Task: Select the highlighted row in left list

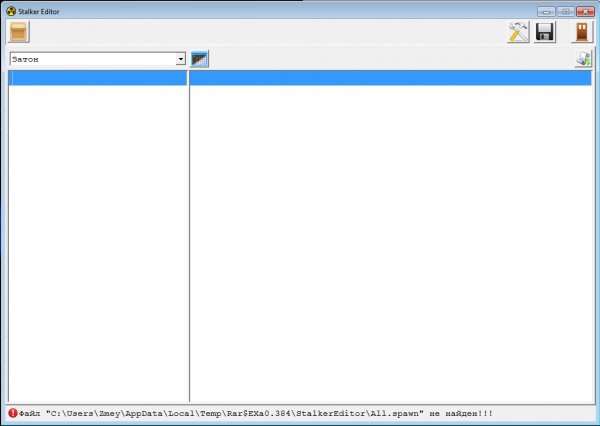Action: 97,78
